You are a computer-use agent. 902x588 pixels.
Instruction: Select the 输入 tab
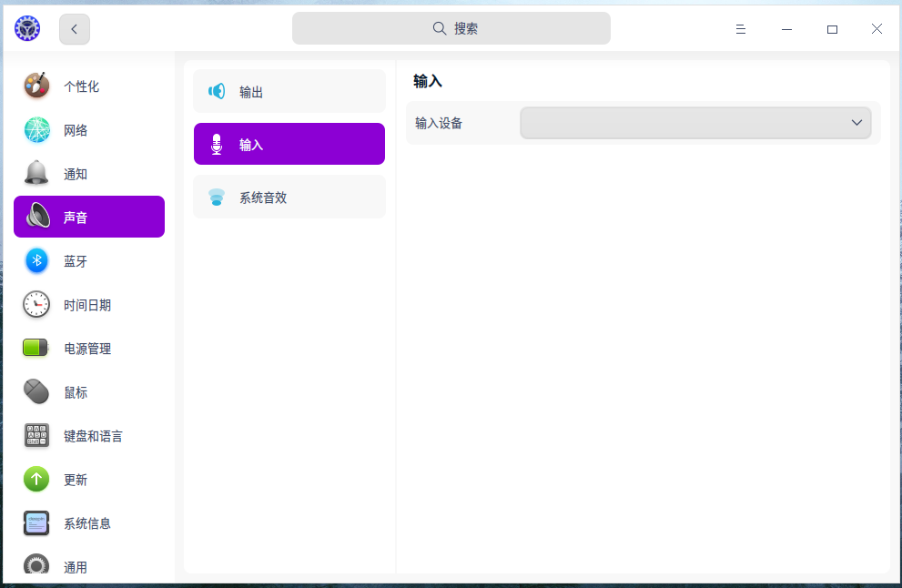pyautogui.click(x=289, y=144)
